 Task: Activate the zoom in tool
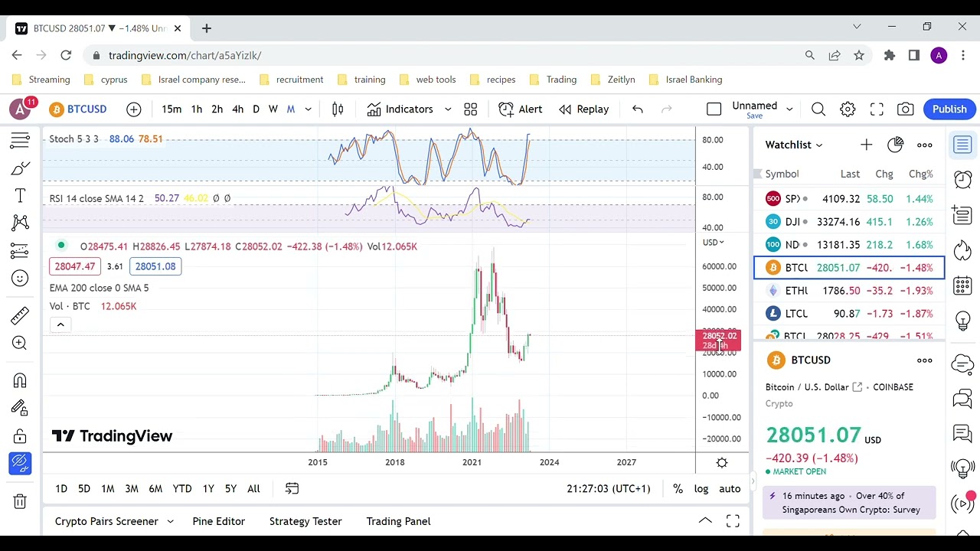(x=20, y=343)
